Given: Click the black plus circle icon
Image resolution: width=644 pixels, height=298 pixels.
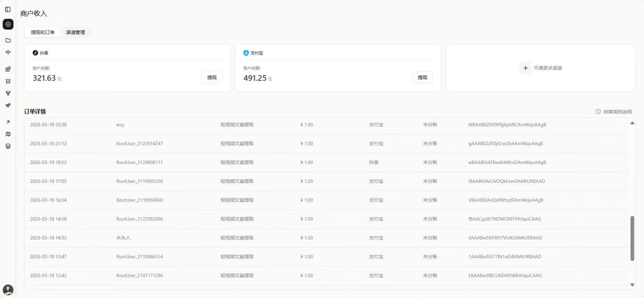Looking at the screenshot, I should 8,24.
